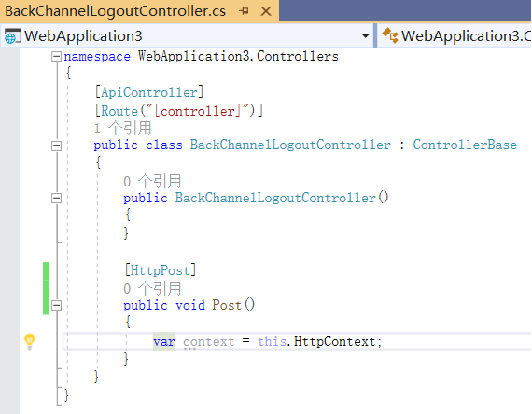Click 'WebApplication3.Controllers' namespace name
Viewport: 532px width, 414px height.
coord(238,56)
